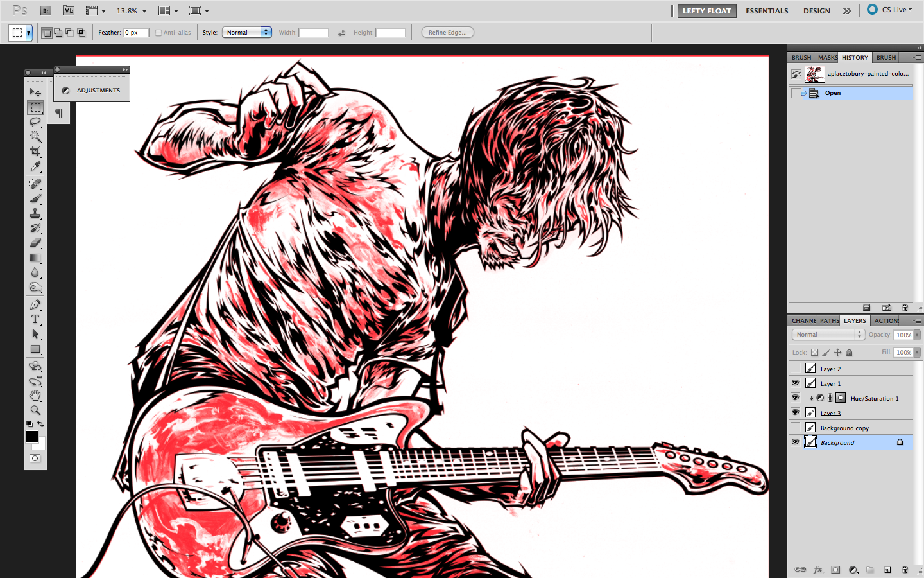Select the Eraser tool
The width and height of the screenshot is (924, 578).
click(35, 243)
